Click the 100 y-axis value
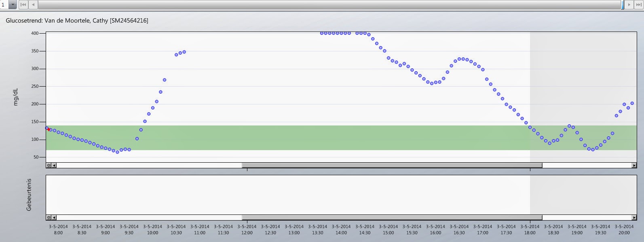The image size is (644, 242). [x=35, y=140]
